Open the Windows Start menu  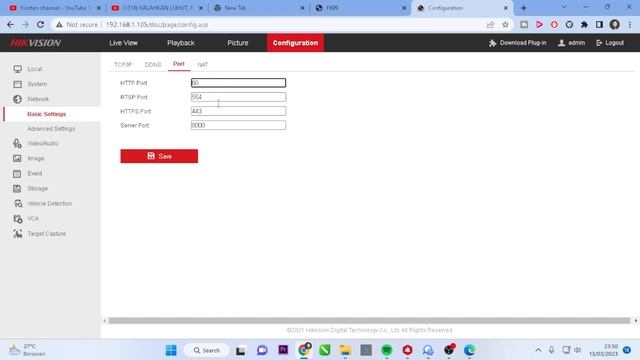coord(171,350)
